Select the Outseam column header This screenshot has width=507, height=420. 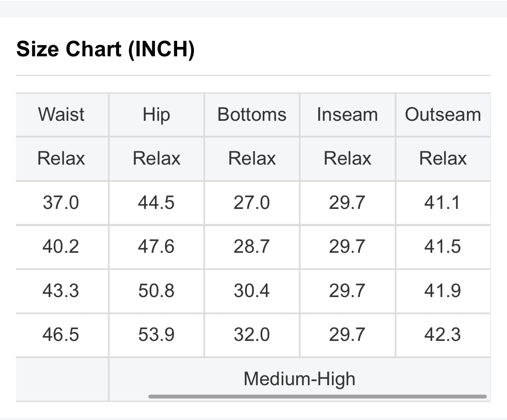pyautogui.click(x=443, y=114)
